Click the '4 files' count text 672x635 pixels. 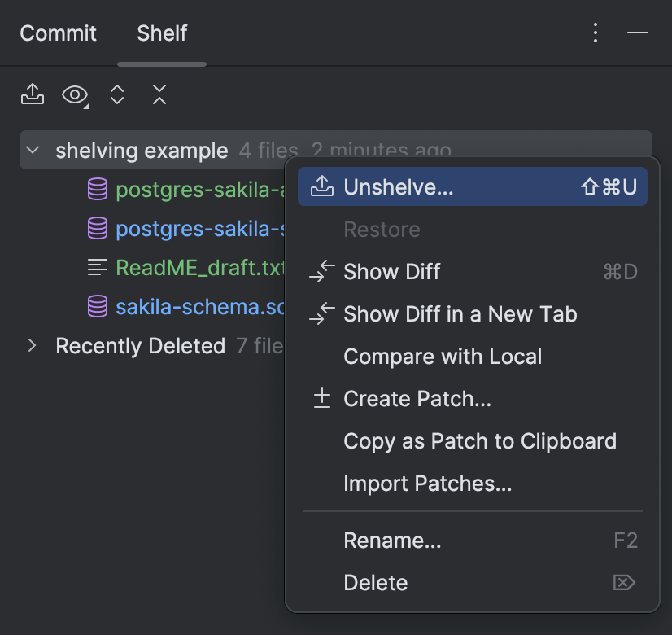[268, 151]
